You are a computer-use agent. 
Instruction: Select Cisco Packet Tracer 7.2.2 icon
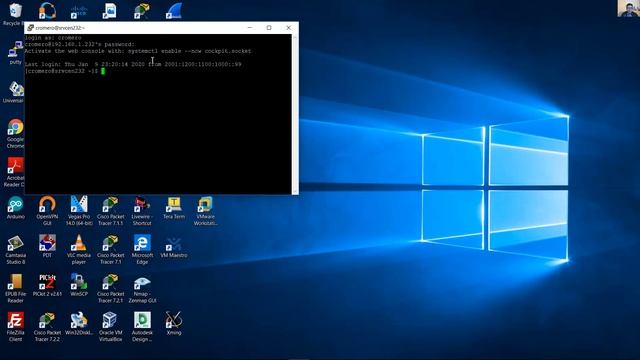tap(47, 327)
